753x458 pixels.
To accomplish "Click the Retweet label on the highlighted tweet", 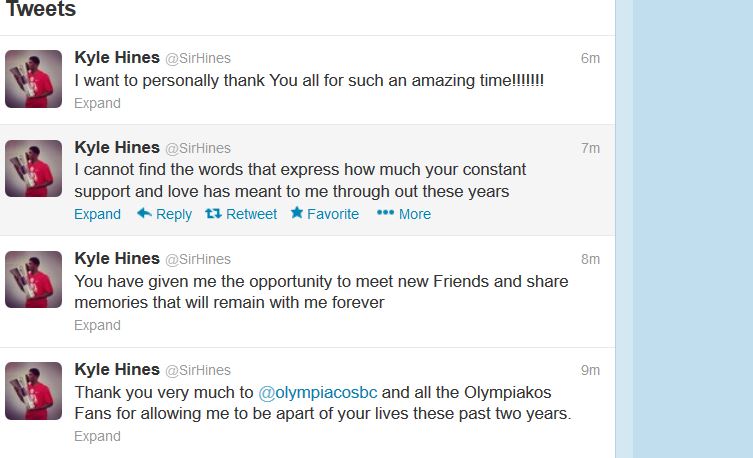I will (251, 214).
